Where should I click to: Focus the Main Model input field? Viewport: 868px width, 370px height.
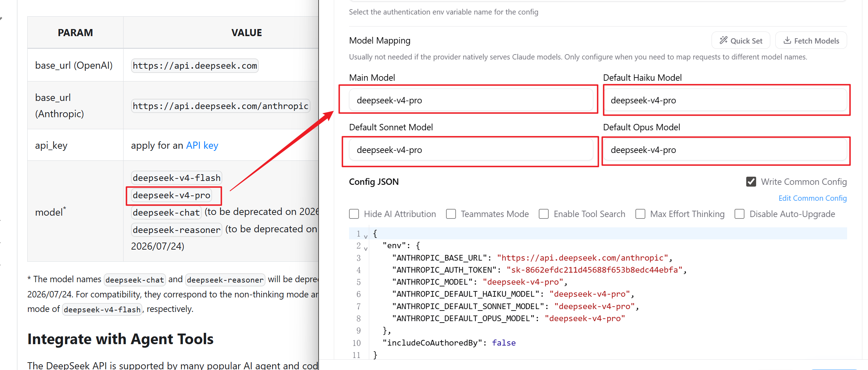(471, 100)
